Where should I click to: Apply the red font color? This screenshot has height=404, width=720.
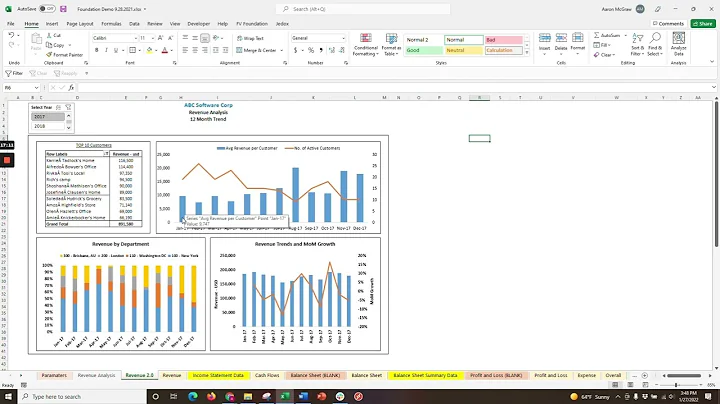tap(165, 50)
